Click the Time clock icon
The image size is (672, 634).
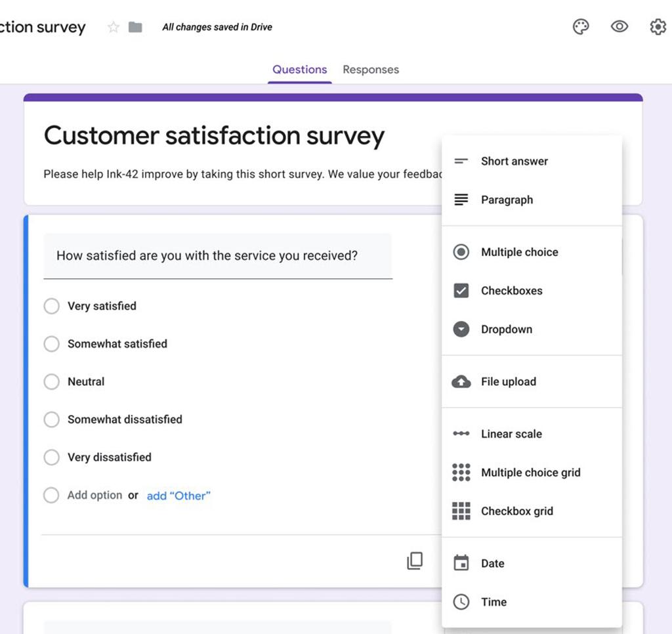(461, 602)
